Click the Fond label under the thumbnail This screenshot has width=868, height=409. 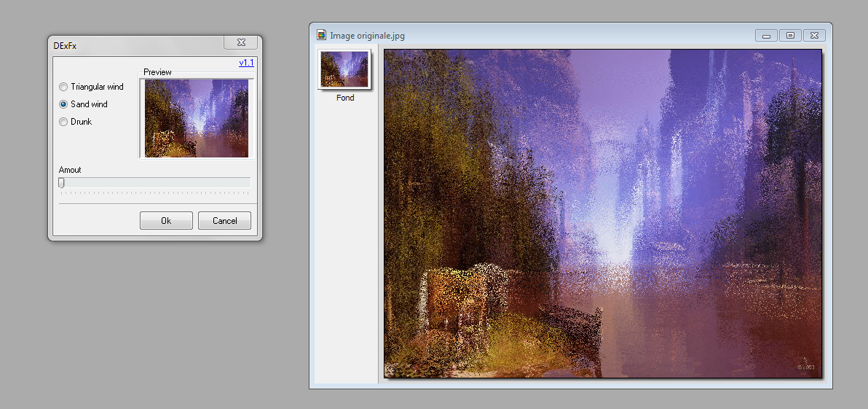click(x=345, y=98)
